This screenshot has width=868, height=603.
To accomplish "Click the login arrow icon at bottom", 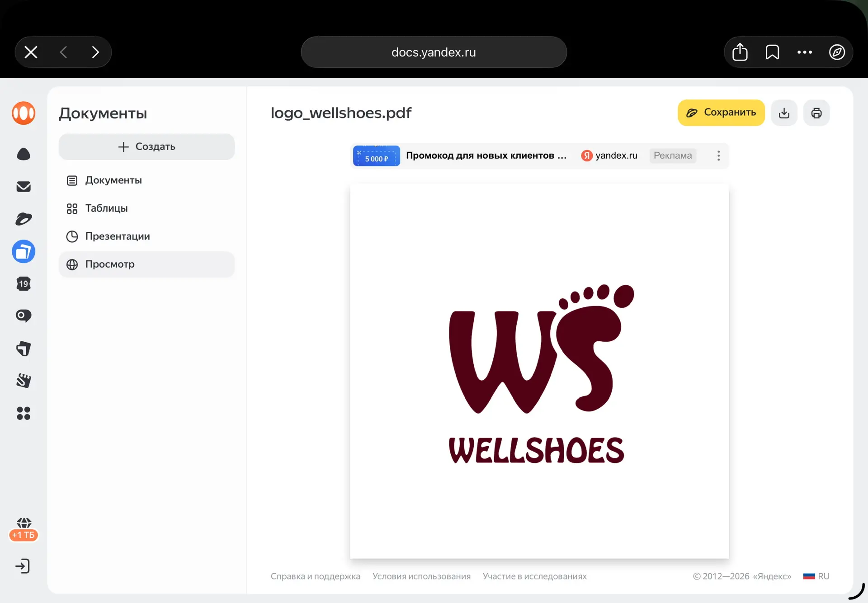I will pos(23,566).
